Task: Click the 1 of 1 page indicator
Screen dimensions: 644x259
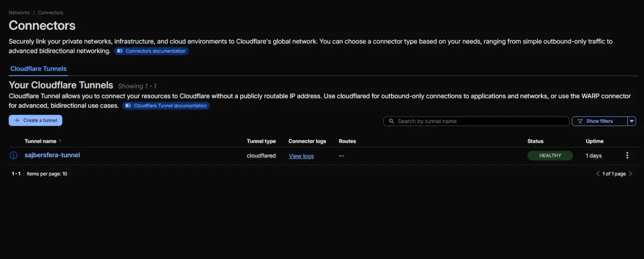Action: tap(614, 174)
